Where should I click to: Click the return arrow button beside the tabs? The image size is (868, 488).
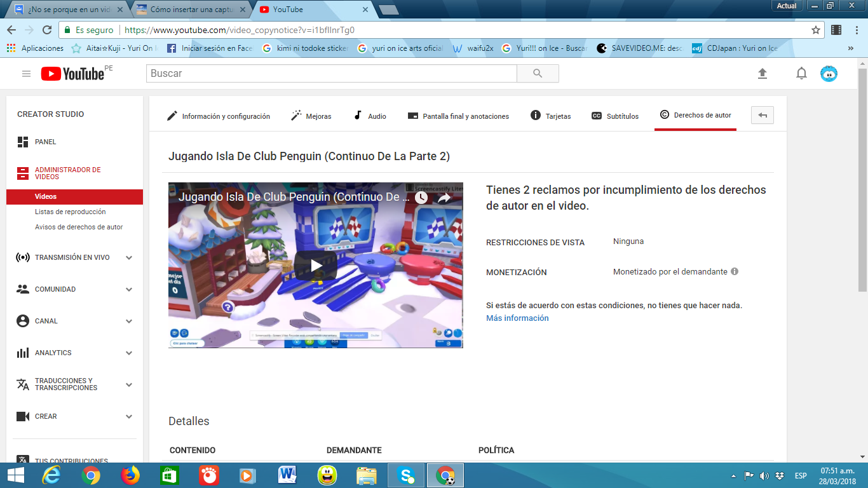[x=763, y=116]
